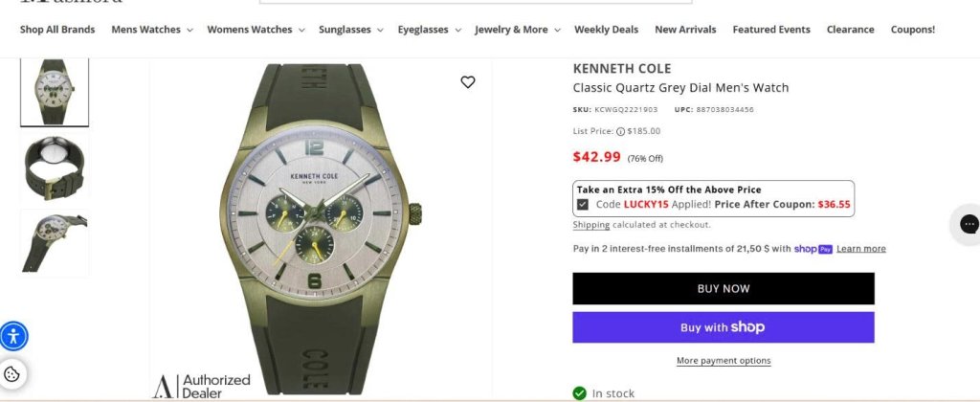
Task: Select the side angle watch thumbnail
Action: click(55, 242)
